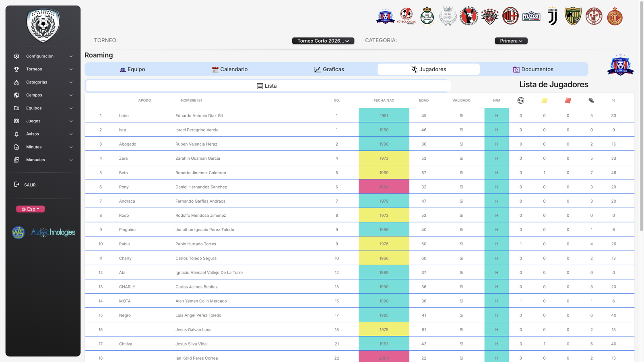Screen dimensions: 644x362
Task: Click the Categorias sidebar icon
Action: (x=17, y=82)
